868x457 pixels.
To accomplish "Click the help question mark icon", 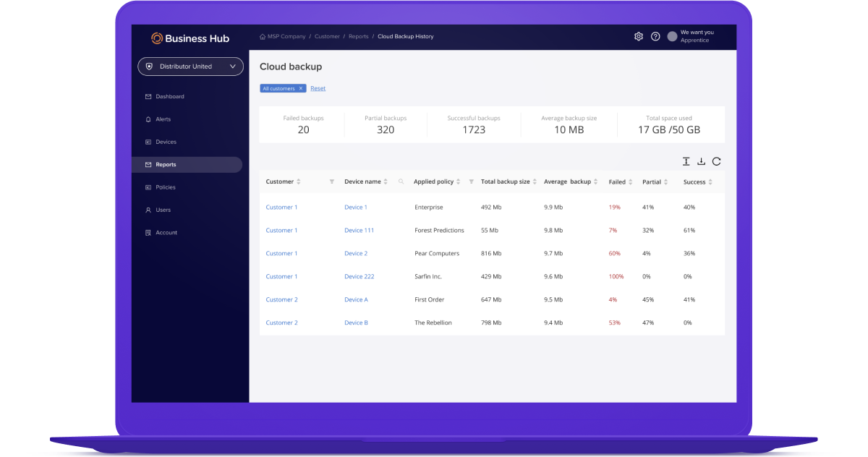I will point(655,36).
